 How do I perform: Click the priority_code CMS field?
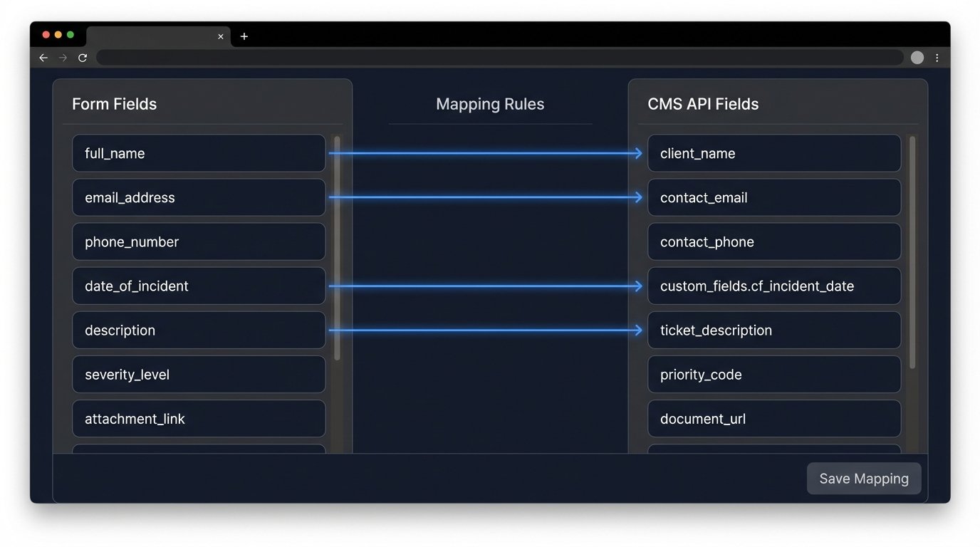click(x=773, y=375)
